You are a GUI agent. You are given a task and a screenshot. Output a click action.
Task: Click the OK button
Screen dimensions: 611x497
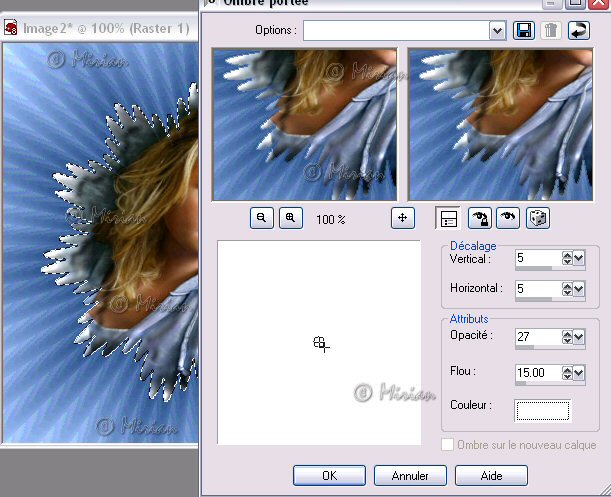coord(329,476)
